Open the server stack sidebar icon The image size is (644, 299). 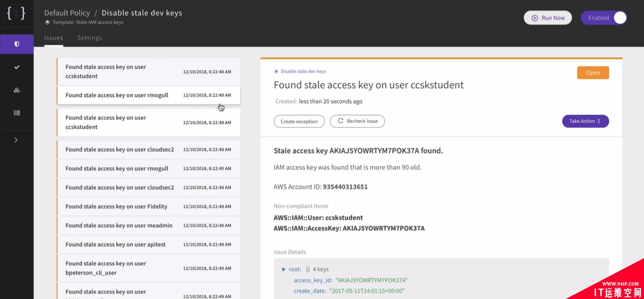coord(17,113)
